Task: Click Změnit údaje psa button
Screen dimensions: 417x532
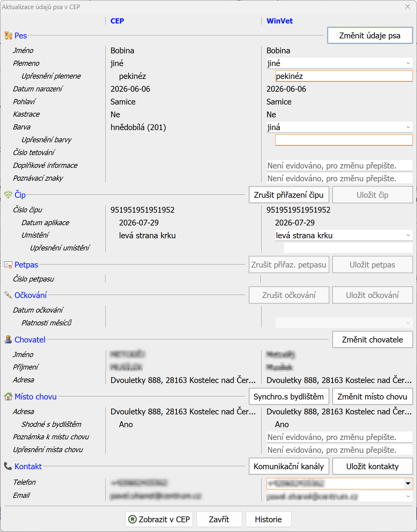Action: (370, 36)
